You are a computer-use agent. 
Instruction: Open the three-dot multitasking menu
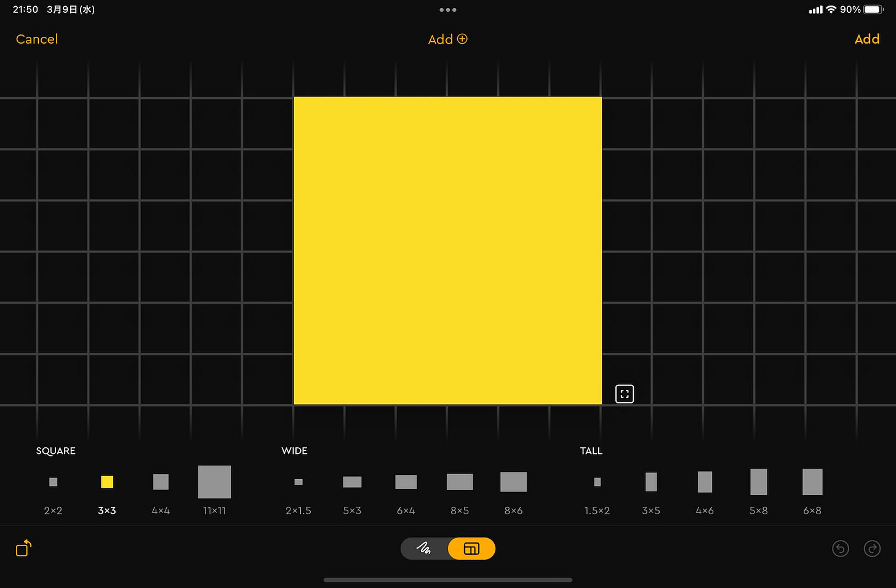(x=448, y=10)
